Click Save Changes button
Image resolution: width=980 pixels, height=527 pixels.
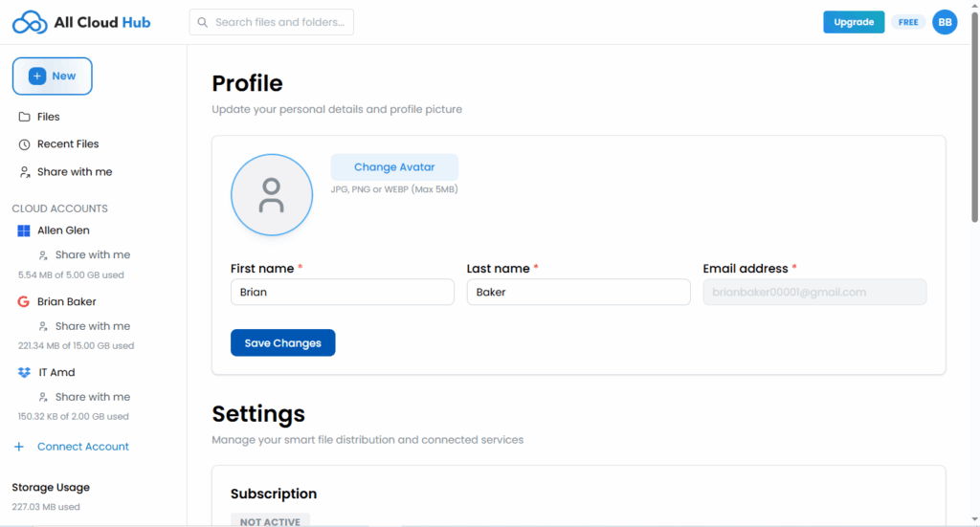(282, 342)
